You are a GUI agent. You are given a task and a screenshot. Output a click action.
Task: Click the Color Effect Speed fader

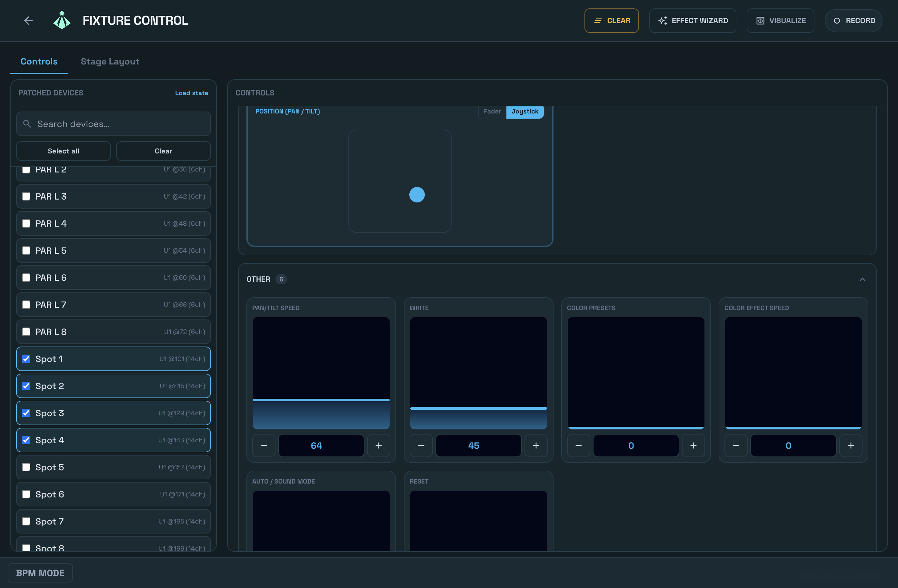coord(793,373)
